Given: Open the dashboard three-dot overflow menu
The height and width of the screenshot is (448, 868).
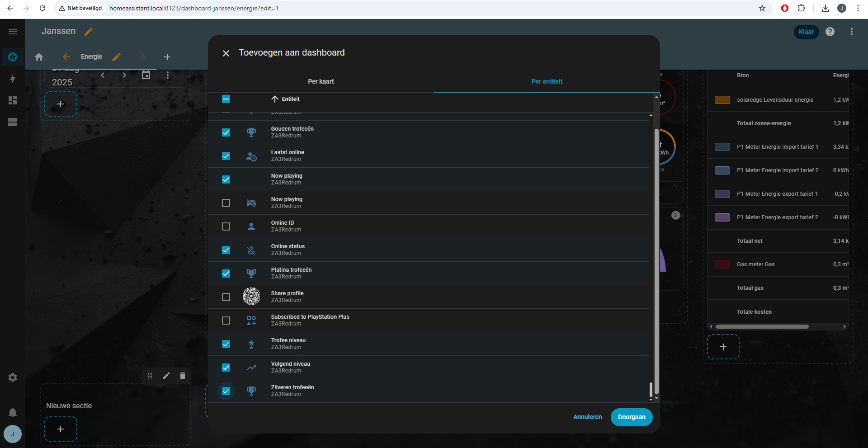Looking at the screenshot, I should pos(852,32).
